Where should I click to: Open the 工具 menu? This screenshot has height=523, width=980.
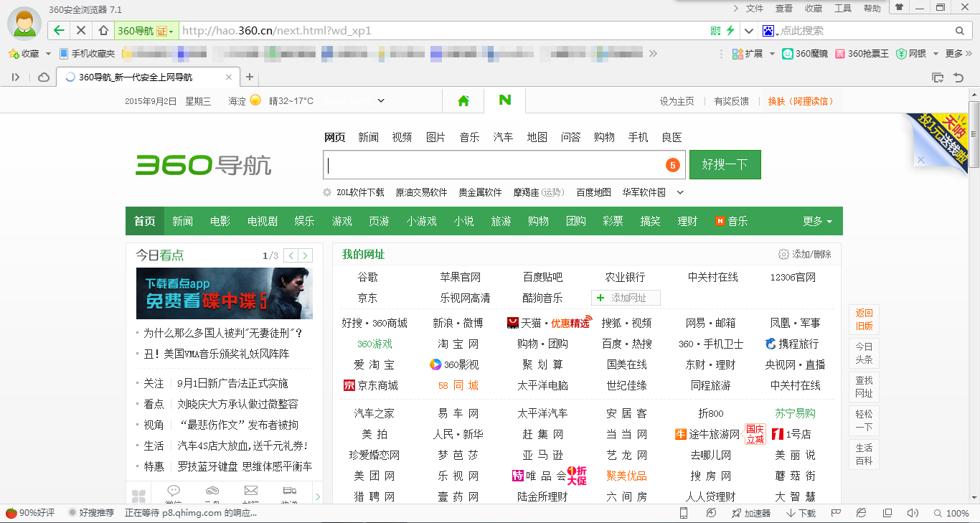843,9
